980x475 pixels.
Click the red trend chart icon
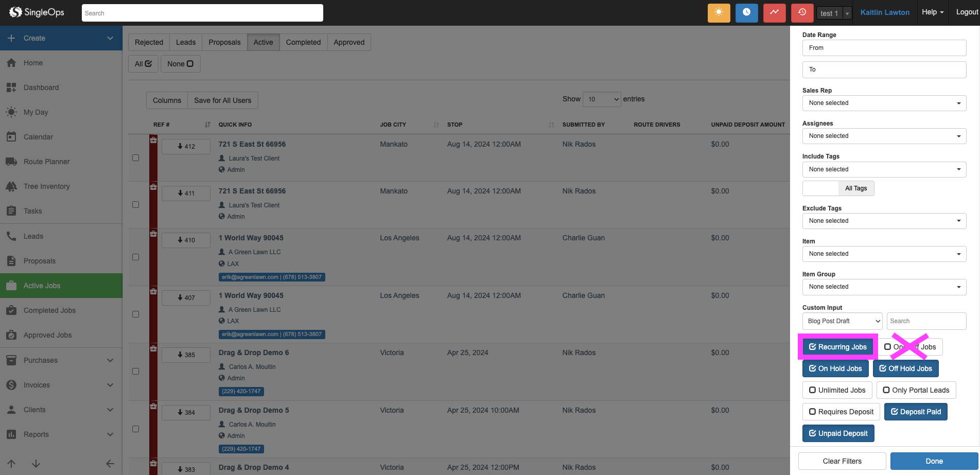(774, 13)
